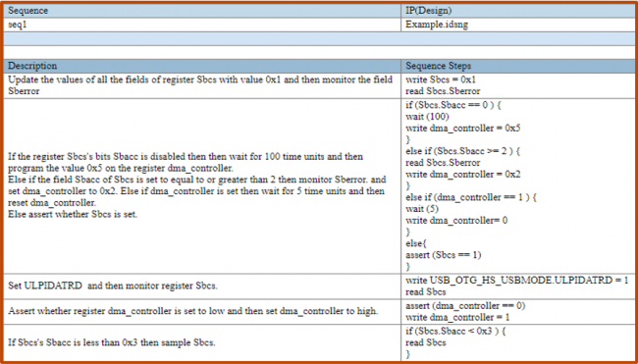Viewport: 638px width, 364px height.
Task: Click the 'write dma_controller = 0x5' step
Action: [x=463, y=129]
